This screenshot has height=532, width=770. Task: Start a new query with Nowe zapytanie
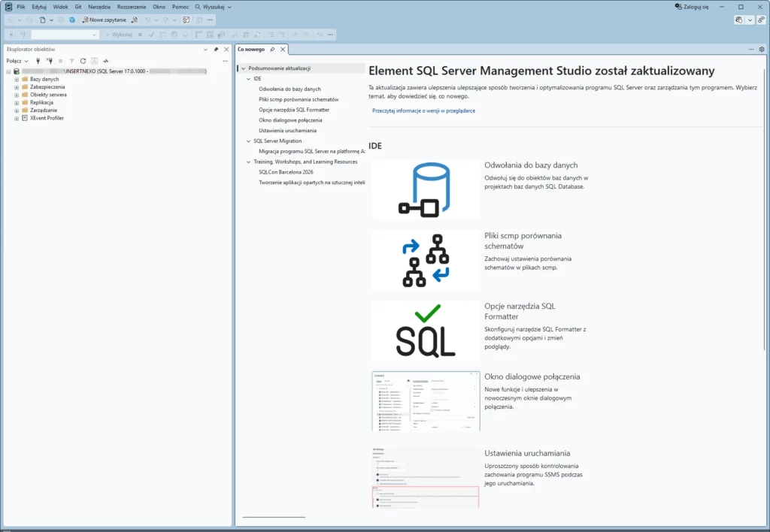104,20
